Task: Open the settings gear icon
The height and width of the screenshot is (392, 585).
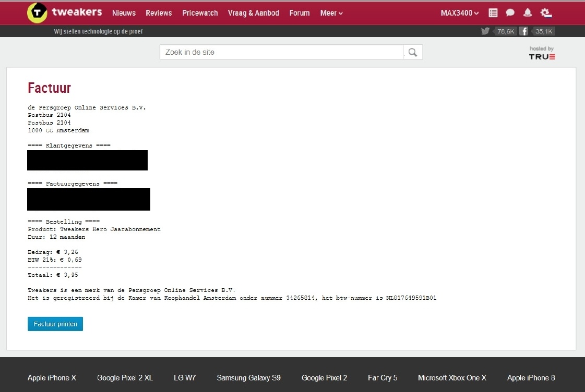Action: pyautogui.click(x=546, y=13)
